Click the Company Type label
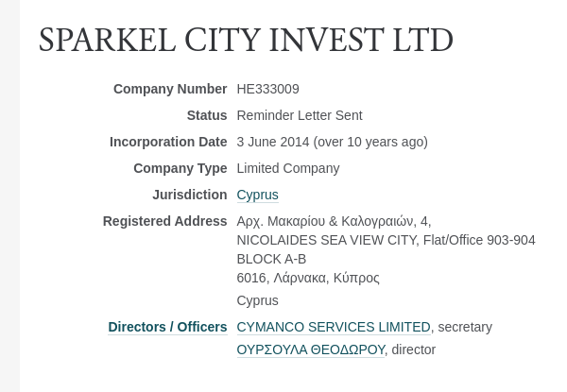 click(x=180, y=168)
